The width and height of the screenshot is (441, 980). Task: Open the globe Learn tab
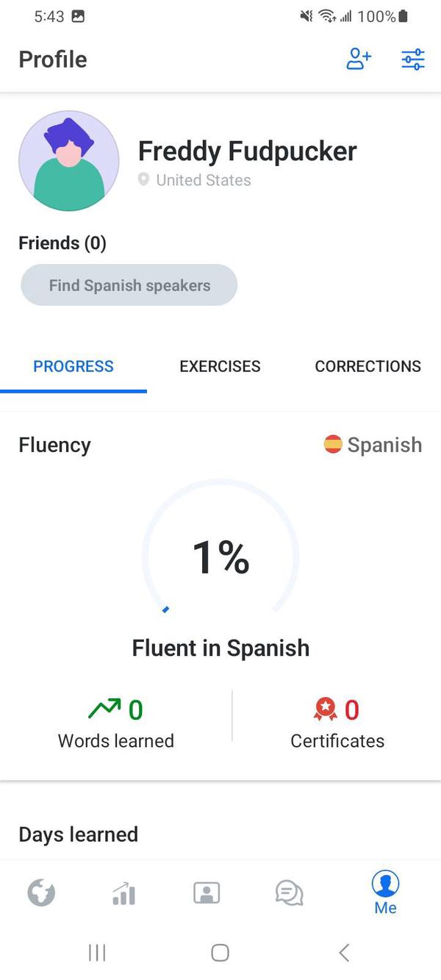[x=41, y=893]
